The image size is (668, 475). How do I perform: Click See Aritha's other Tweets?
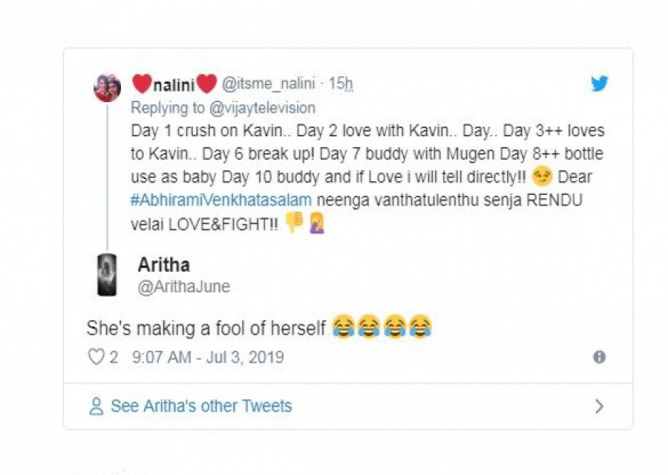pyautogui.click(x=201, y=407)
